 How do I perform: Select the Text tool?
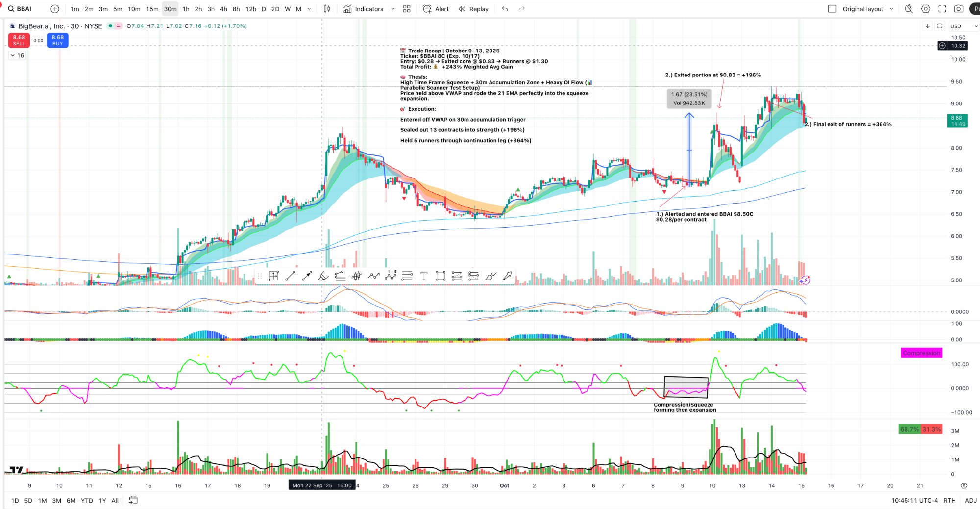[424, 276]
